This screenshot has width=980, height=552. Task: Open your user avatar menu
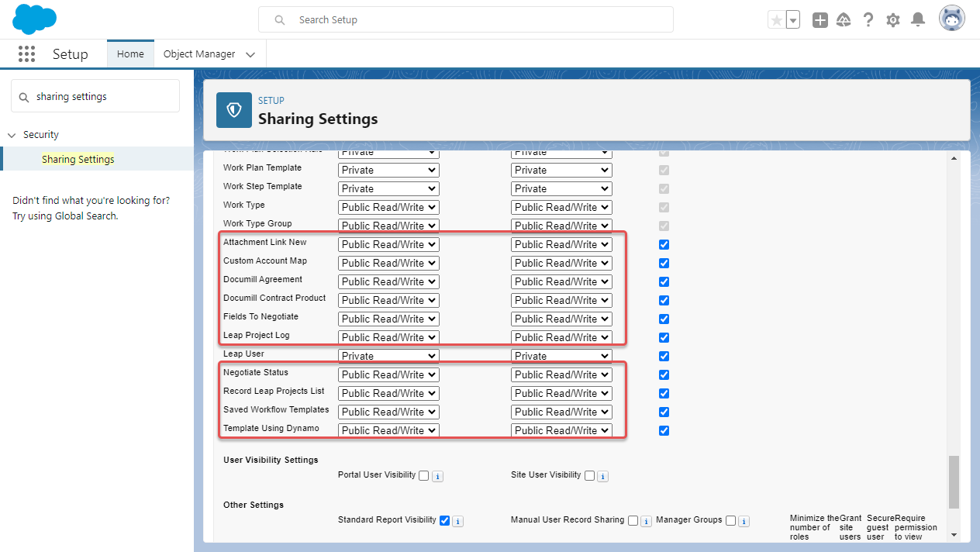click(x=951, y=18)
